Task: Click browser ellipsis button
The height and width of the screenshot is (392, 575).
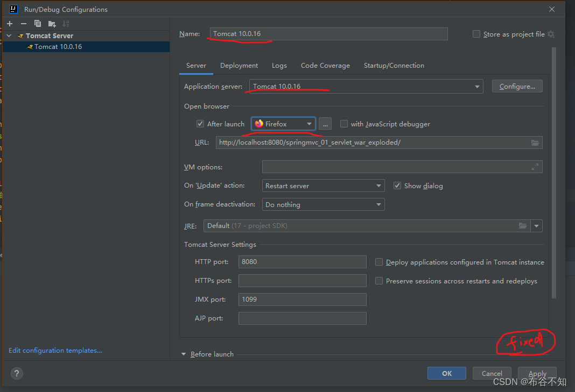Action: [325, 124]
